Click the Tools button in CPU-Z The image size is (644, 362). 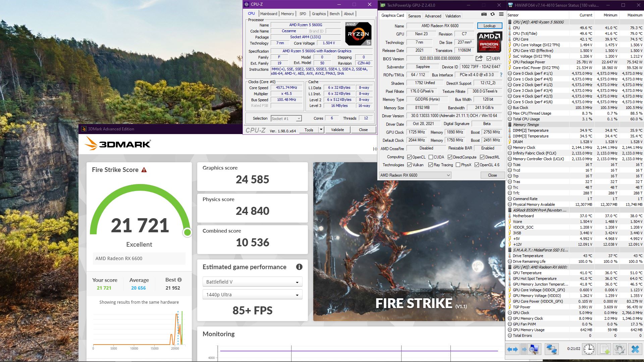pos(309,130)
